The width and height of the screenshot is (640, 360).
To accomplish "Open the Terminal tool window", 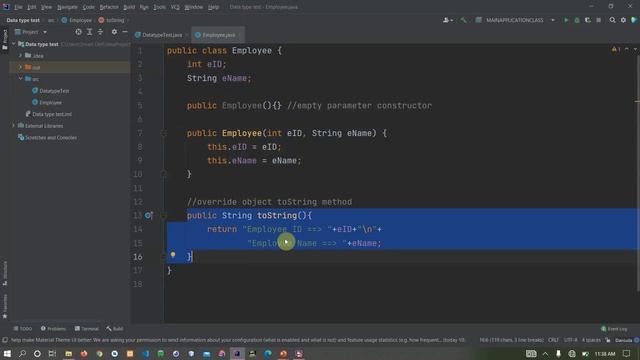I will pyautogui.click(x=87, y=329).
